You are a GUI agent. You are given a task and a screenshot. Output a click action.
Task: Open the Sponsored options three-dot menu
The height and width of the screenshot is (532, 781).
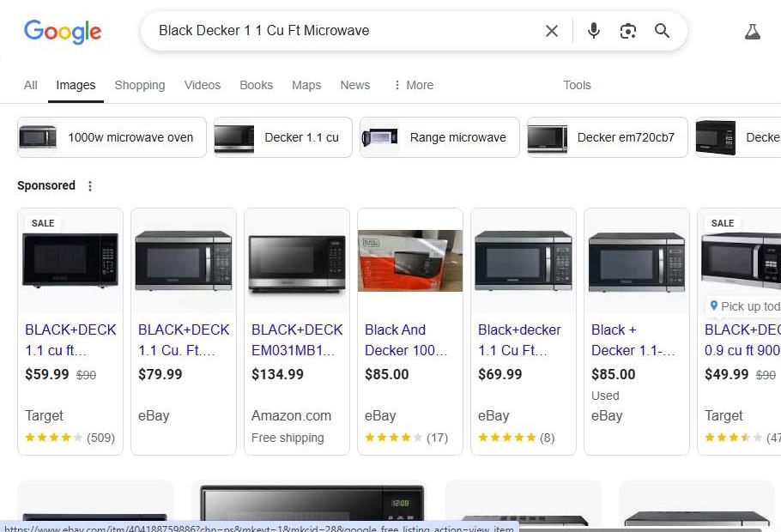(89, 186)
